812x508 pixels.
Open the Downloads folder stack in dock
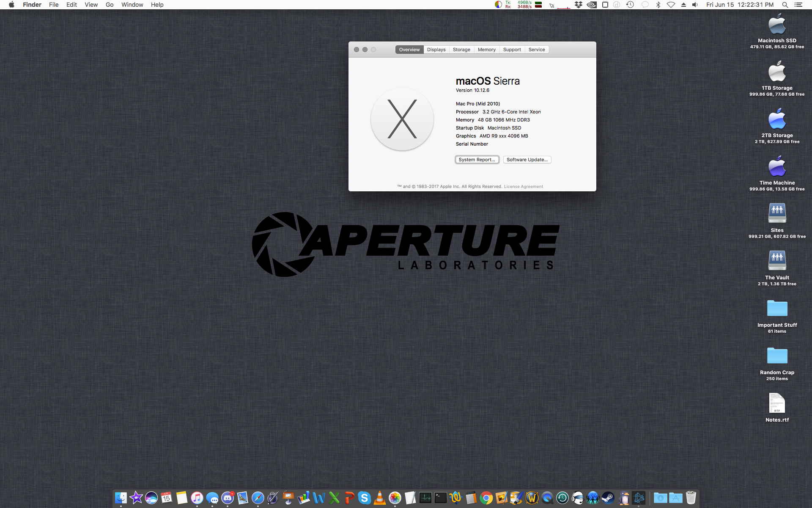[660, 498]
